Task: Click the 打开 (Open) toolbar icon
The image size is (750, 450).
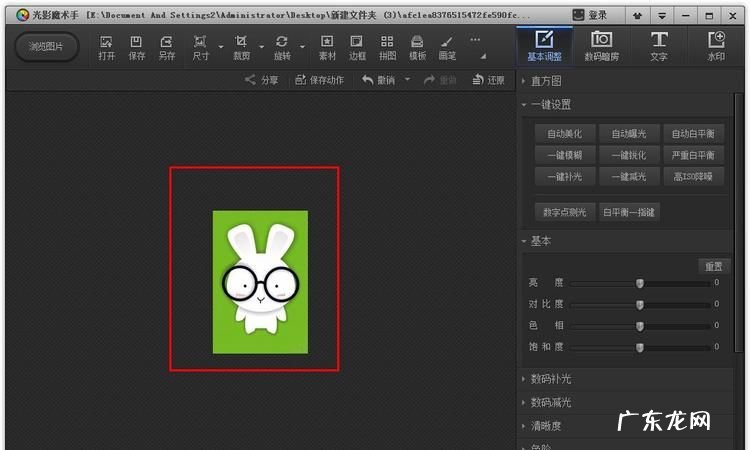Action: pos(107,47)
